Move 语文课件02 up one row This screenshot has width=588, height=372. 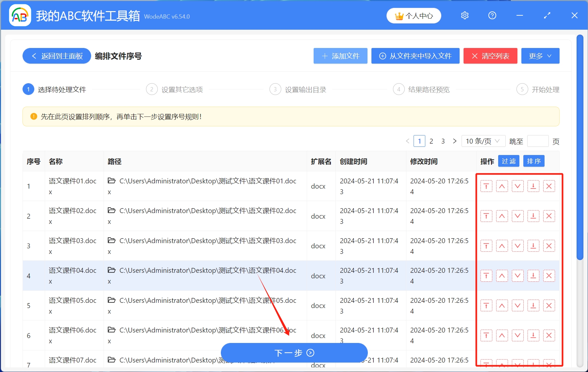tap(502, 216)
